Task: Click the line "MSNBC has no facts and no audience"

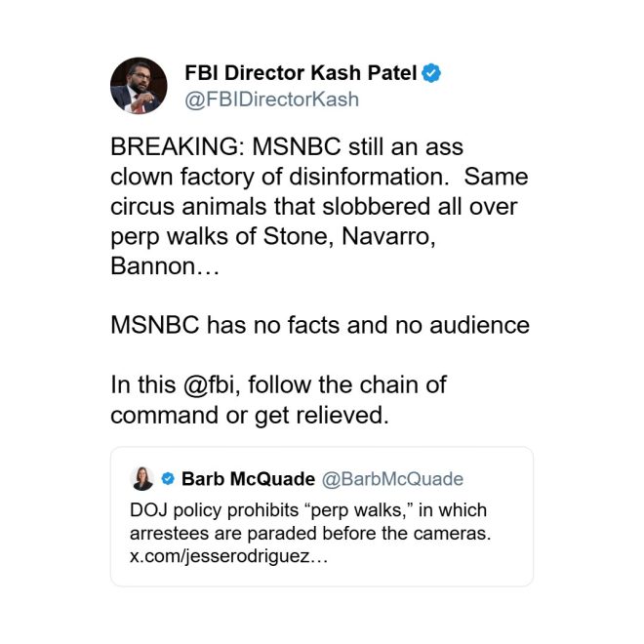Action: pyautogui.click(x=319, y=325)
